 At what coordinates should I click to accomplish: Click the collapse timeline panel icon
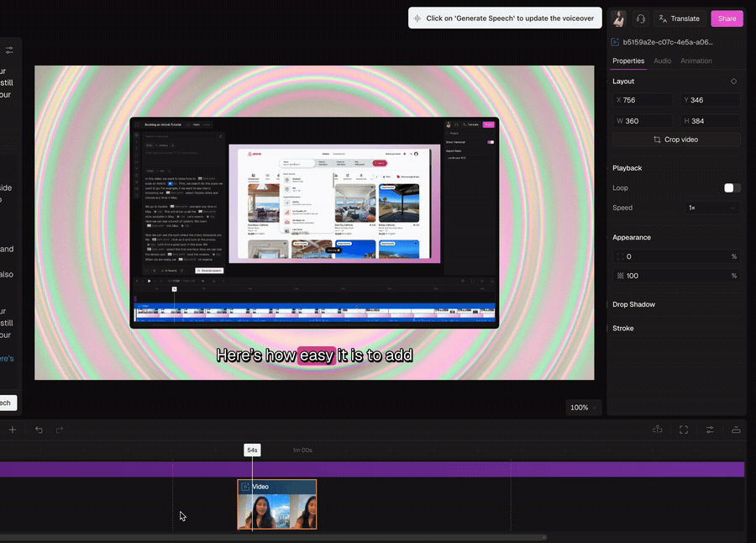pos(736,430)
